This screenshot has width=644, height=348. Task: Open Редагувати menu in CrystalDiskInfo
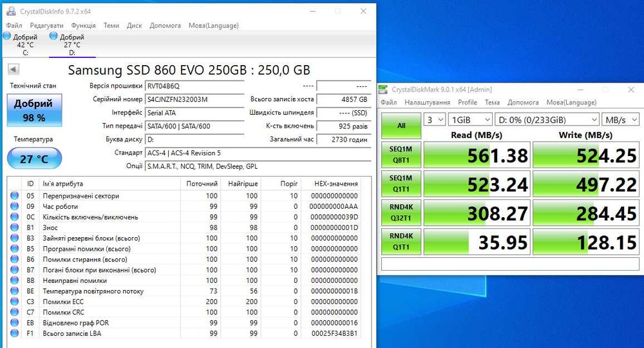pyautogui.click(x=46, y=26)
